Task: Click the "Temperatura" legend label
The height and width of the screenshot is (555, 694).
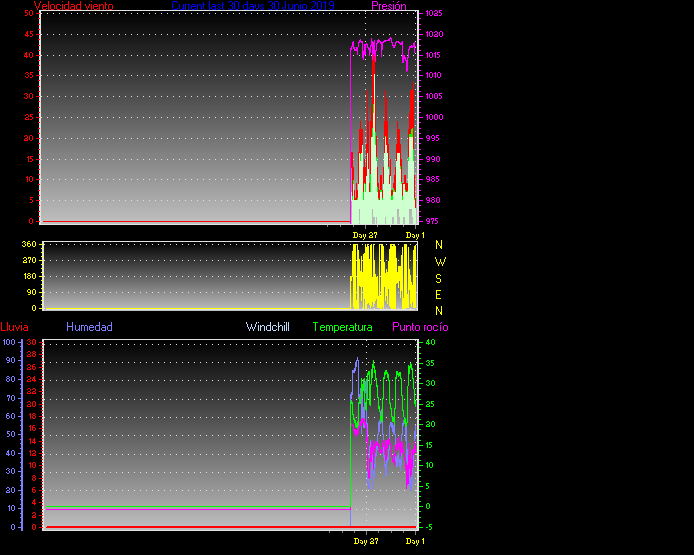Action: [x=343, y=327]
